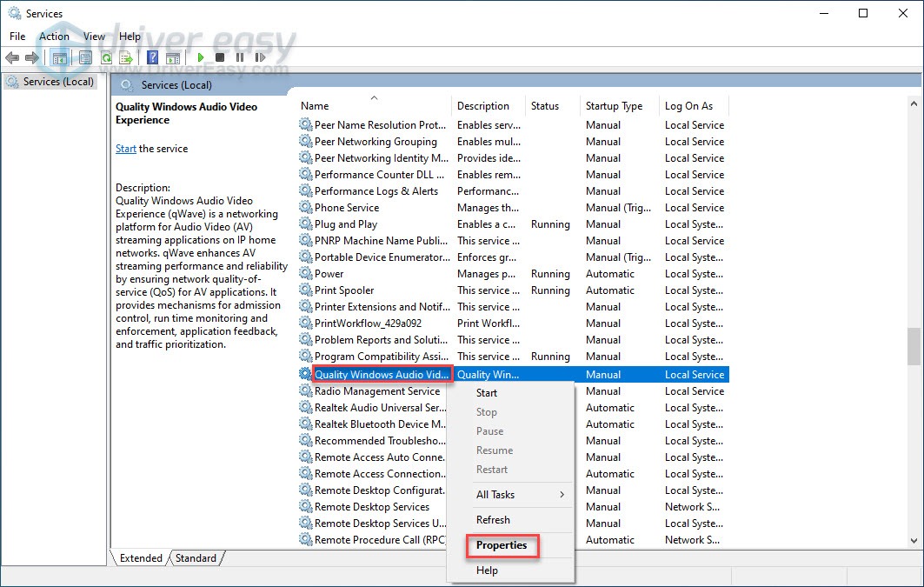
Task: Select Services (Local) in the left tree
Action: click(x=58, y=82)
